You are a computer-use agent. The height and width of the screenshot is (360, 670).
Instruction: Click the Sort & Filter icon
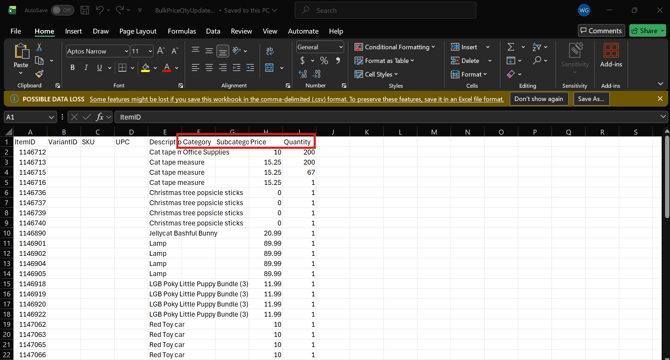click(x=537, y=47)
